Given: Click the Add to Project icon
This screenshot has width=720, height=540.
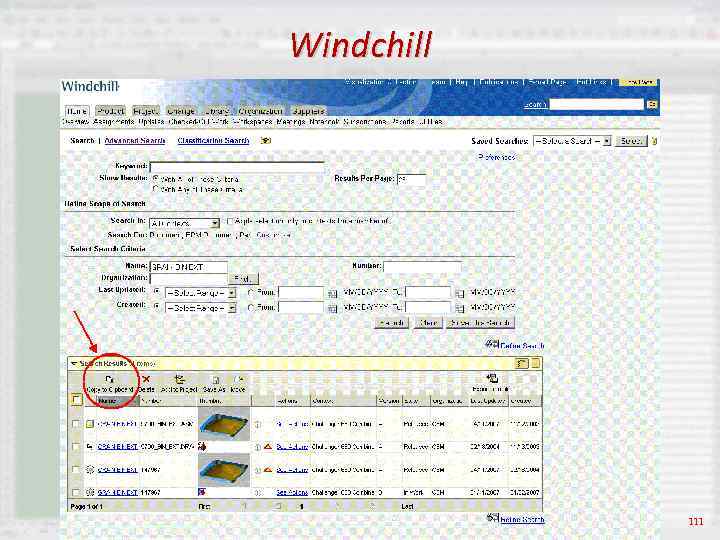Looking at the screenshot, I should click(x=180, y=379).
